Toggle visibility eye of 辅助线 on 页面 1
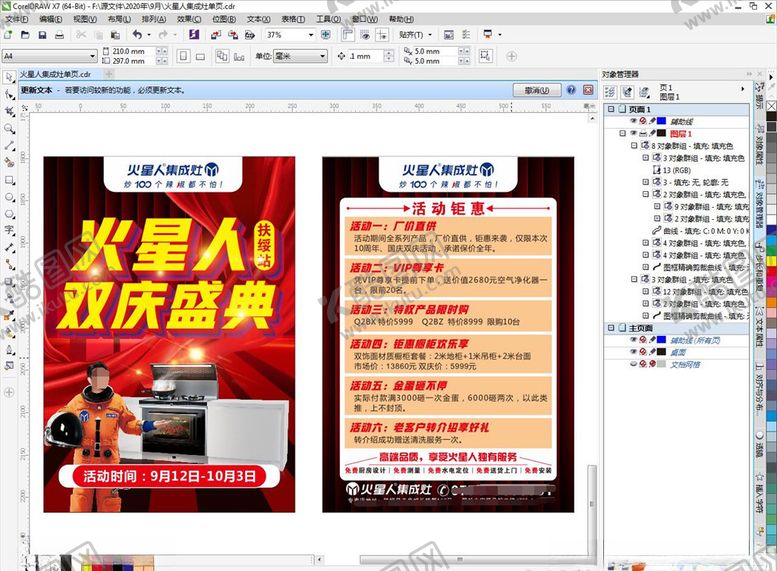This screenshot has width=777, height=571. click(633, 121)
